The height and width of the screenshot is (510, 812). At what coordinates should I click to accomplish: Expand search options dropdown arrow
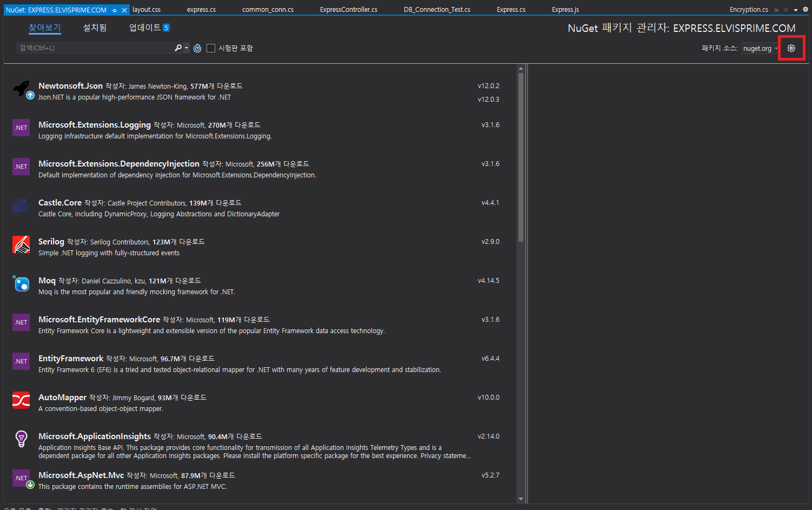[x=187, y=48]
